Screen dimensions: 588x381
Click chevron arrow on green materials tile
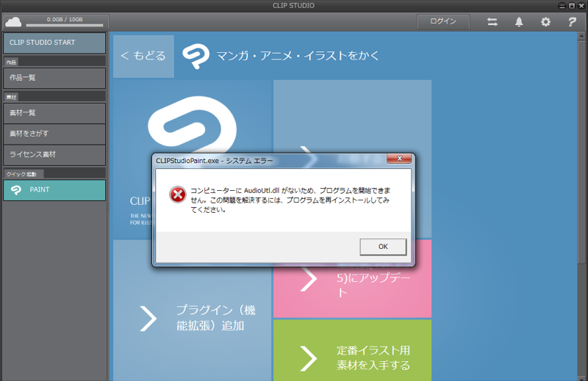click(309, 358)
